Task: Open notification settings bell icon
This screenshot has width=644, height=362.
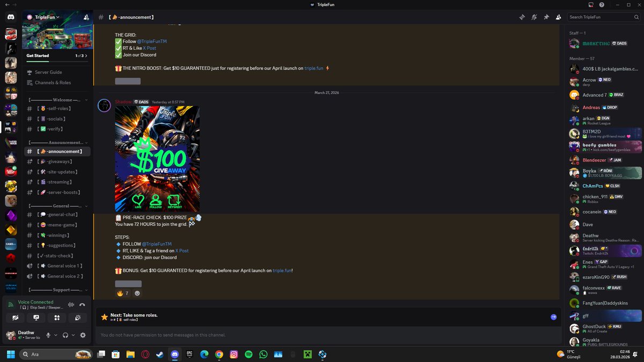Action: [x=534, y=17]
